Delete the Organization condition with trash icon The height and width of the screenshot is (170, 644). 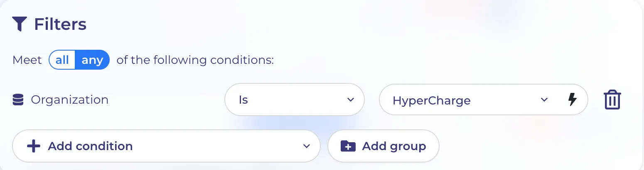[612, 100]
